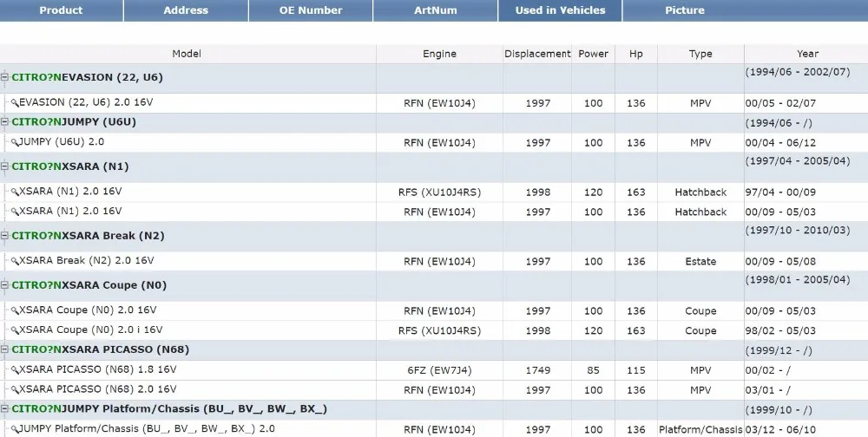Collapse the JUMPY Platform/Chassis group
This screenshot has width=868, height=437.
[x=5, y=408]
